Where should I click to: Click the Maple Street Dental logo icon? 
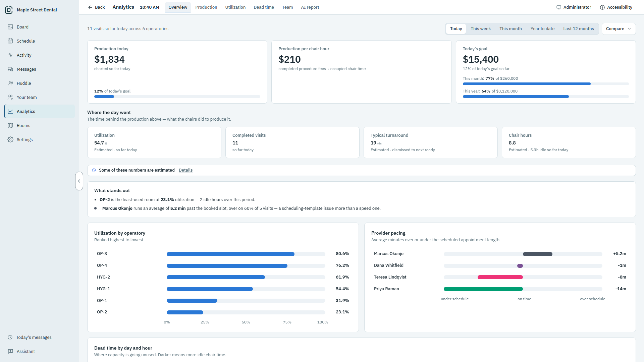[x=9, y=10]
